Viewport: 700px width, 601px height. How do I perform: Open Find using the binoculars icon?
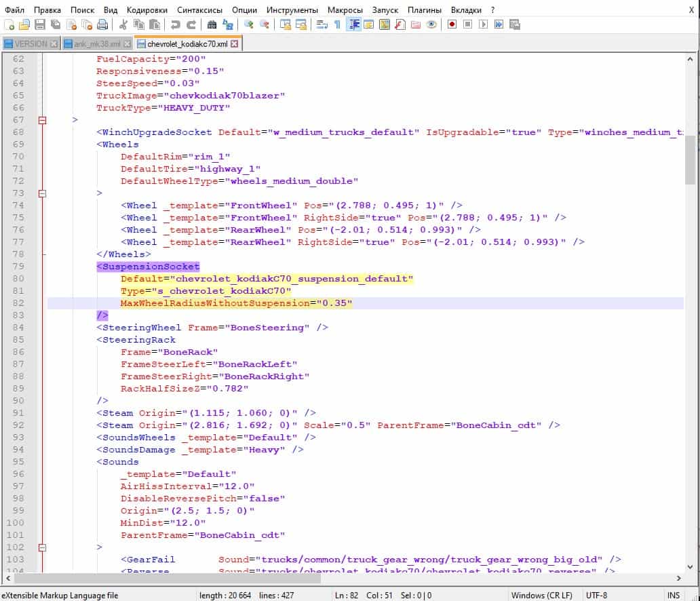(x=212, y=25)
